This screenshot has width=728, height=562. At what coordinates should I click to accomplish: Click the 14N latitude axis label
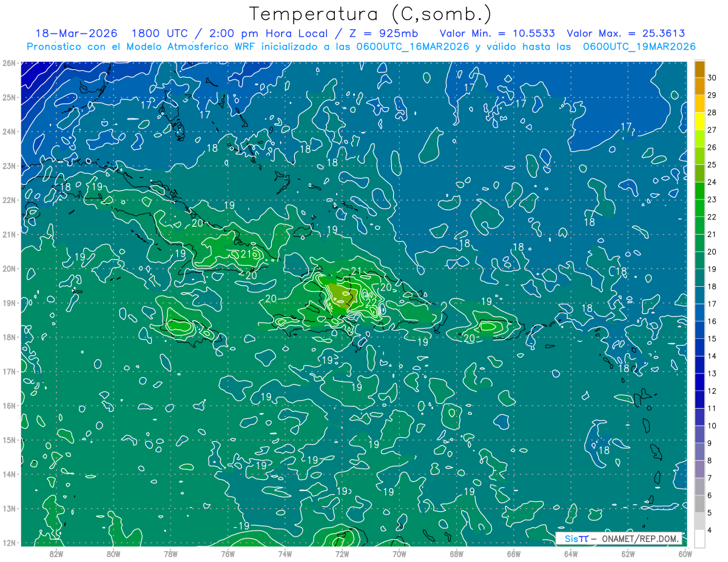tap(9, 474)
